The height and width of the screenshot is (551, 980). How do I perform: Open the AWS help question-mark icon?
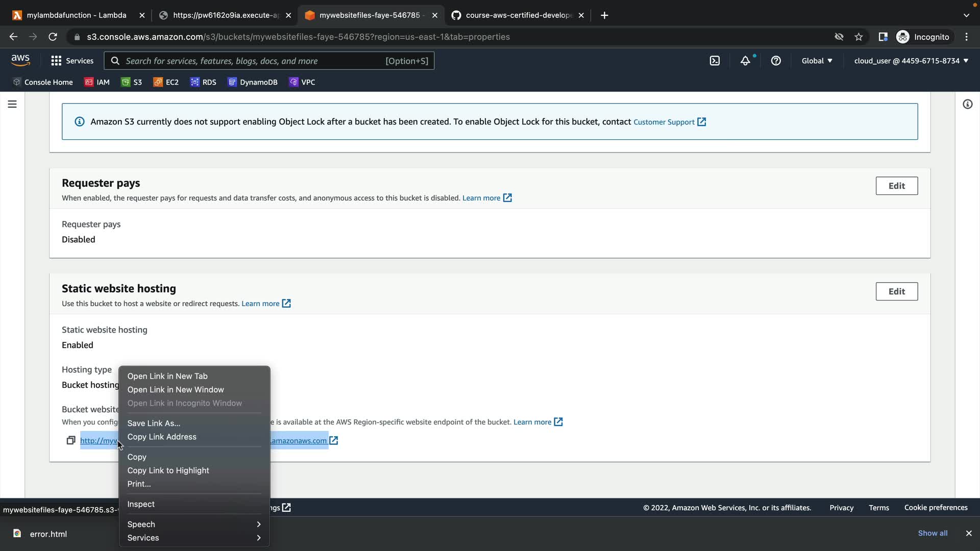tap(776, 61)
